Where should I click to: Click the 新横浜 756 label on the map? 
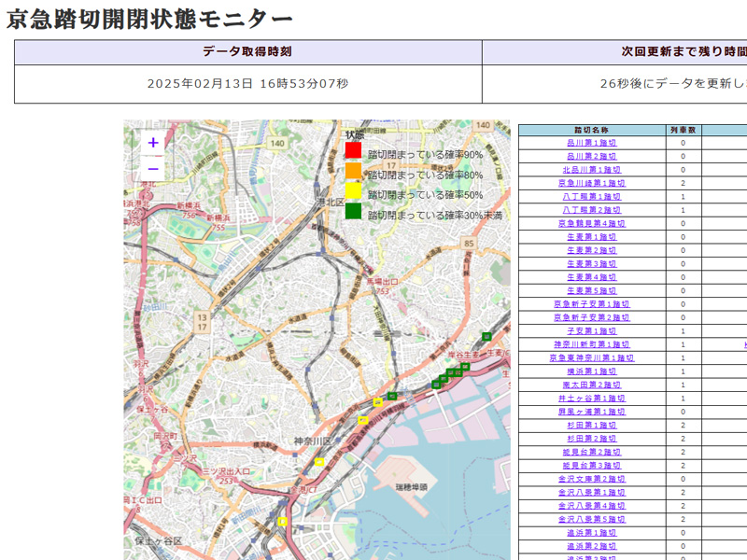coord(190,210)
